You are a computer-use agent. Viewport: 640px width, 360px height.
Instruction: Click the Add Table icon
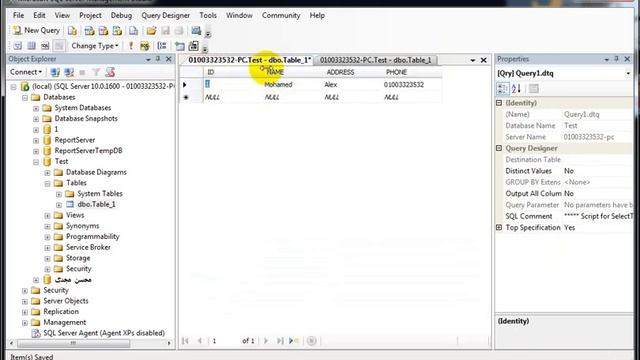click(x=180, y=46)
